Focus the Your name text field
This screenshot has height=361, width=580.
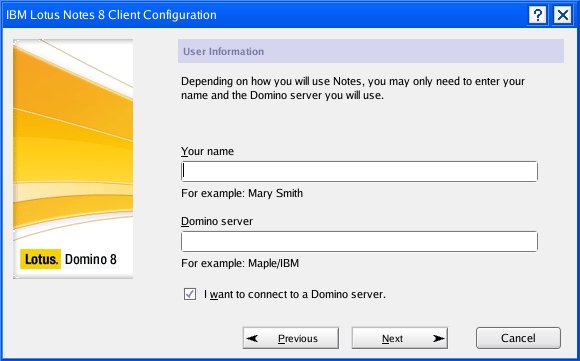point(359,171)
